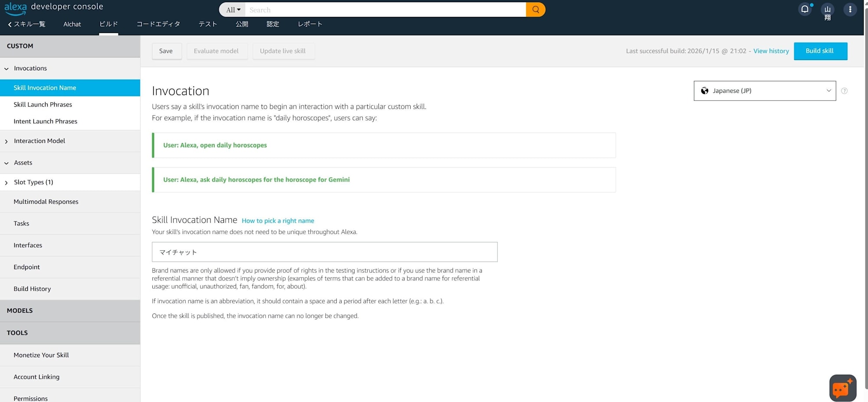The image size is (868, 402).
Task: Open the View history link
Action: 771,51
